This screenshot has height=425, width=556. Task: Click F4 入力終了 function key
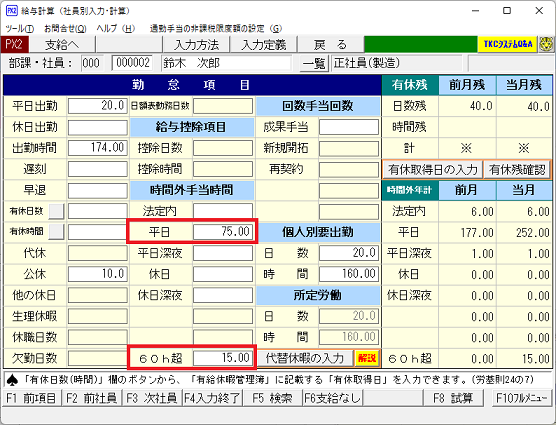pos(212,398)
